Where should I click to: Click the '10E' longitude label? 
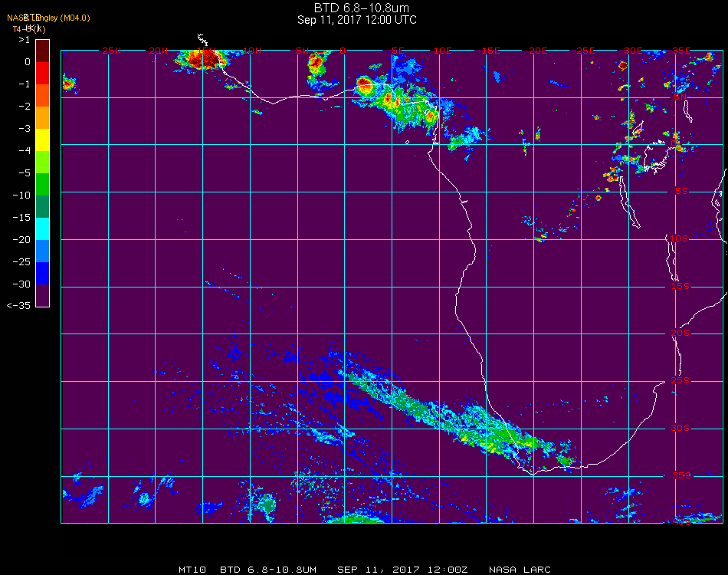[x=442, y=51]
